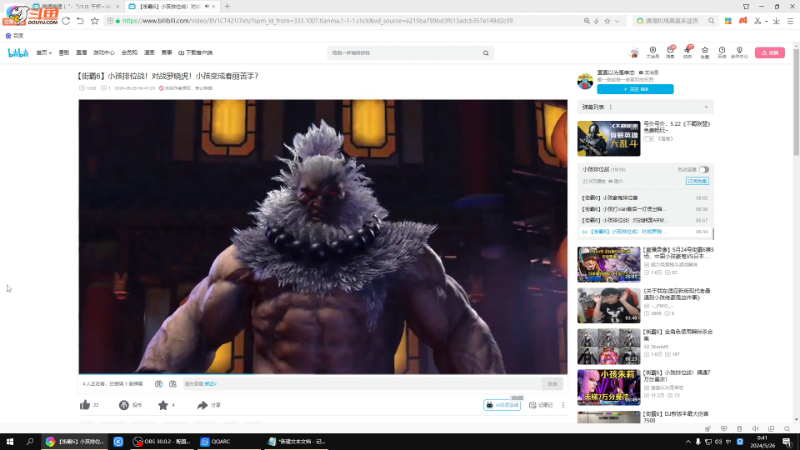Screen dimensions: 800x450
Task: Toggle the 自动连播 autoplay switch
Action: click(704, 169)
